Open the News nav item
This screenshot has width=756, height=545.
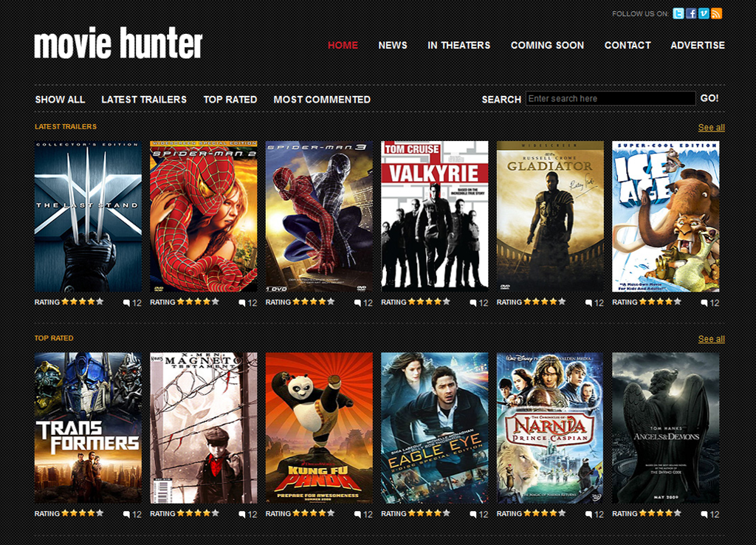pos(393,45)
